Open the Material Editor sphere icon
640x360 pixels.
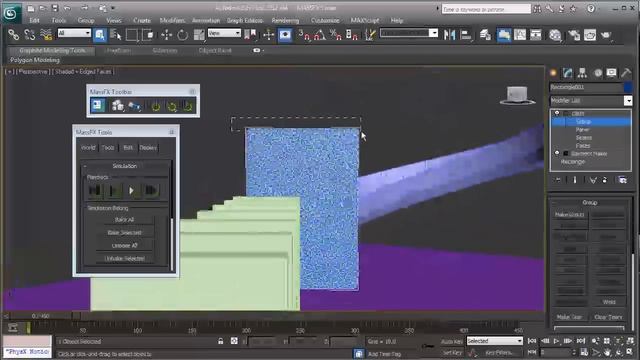555,35
